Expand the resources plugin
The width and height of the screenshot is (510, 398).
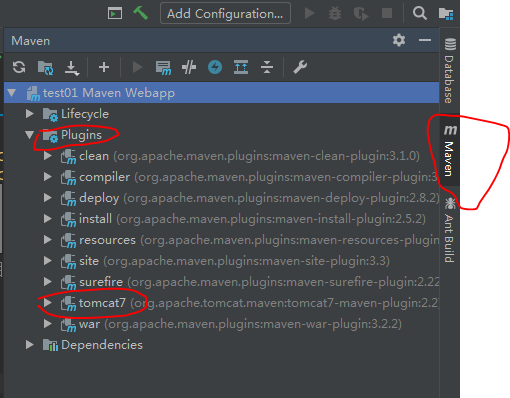pyautogui.click(x=48, y=240)
